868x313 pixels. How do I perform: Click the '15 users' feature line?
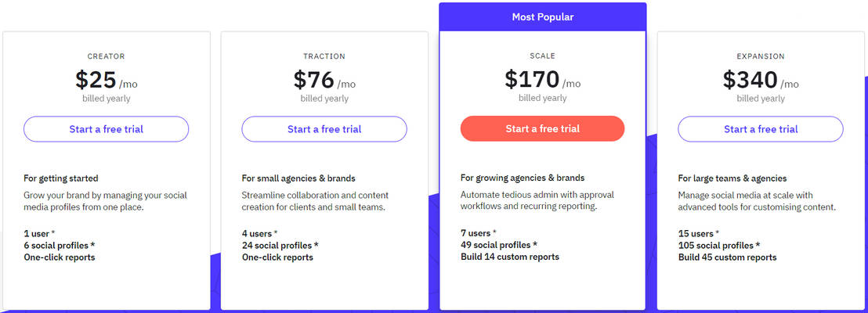pos(698,233)
